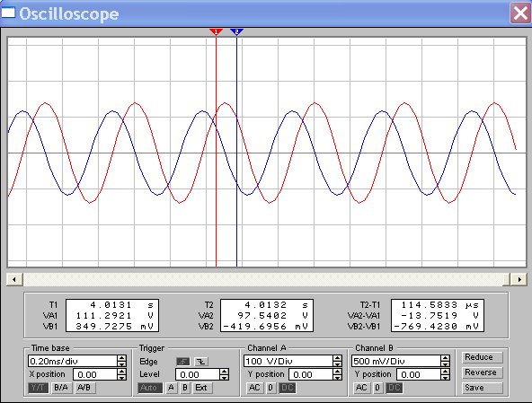Increase Channel B Y position up arrow
This screenshot has width=532, height=403.
[446, 372]
